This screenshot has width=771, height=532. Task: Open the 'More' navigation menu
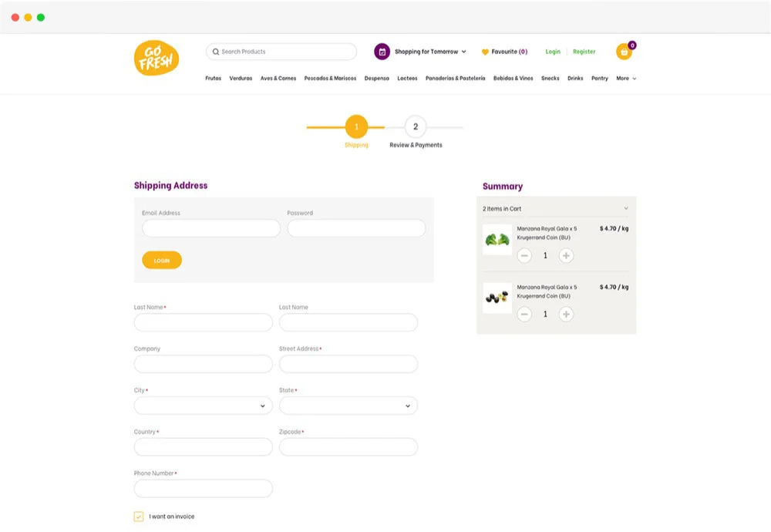(x=625, y=78)
